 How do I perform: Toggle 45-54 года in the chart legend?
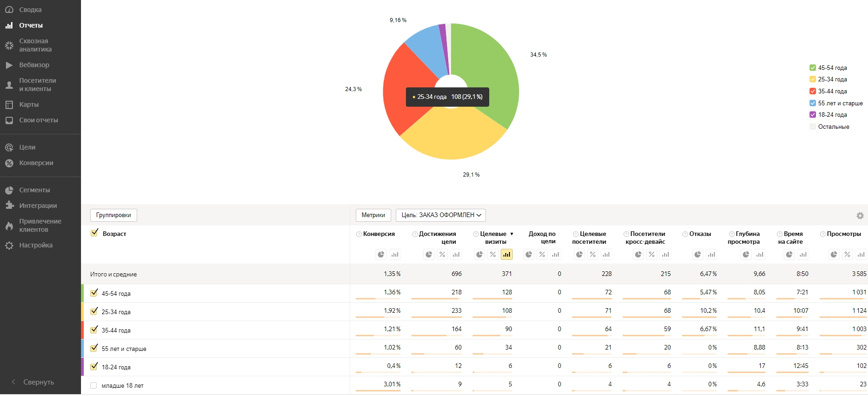point(813,68)
